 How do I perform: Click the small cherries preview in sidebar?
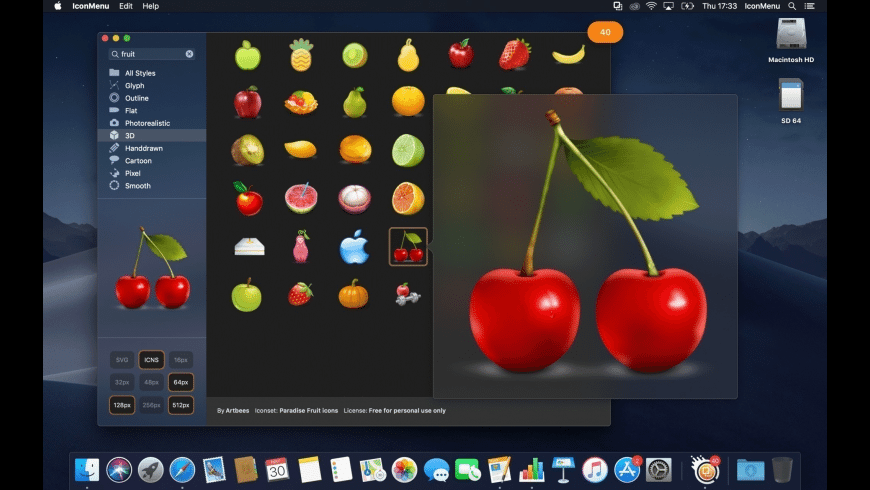pos(153,267)
